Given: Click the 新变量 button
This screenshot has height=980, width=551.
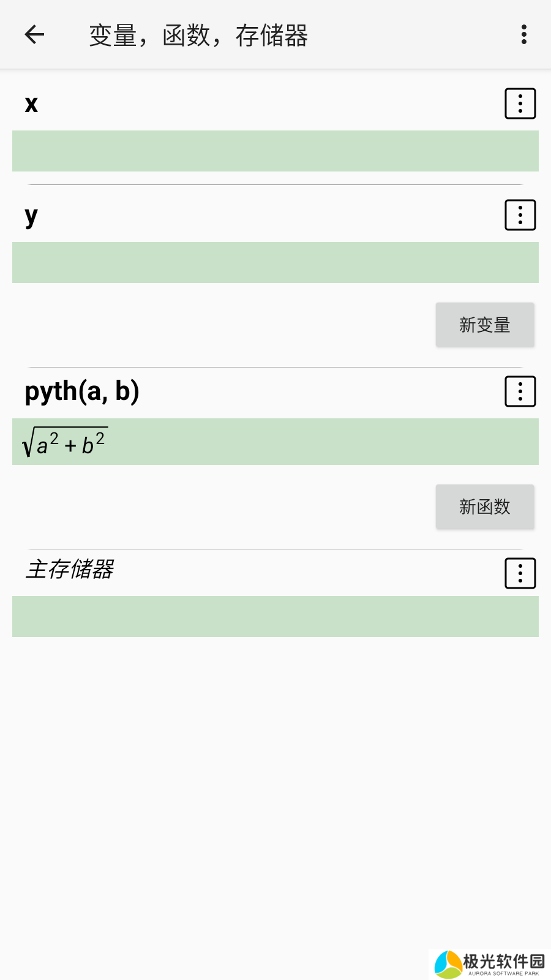Looking at the screenshot, I should [x=485, y=325].
